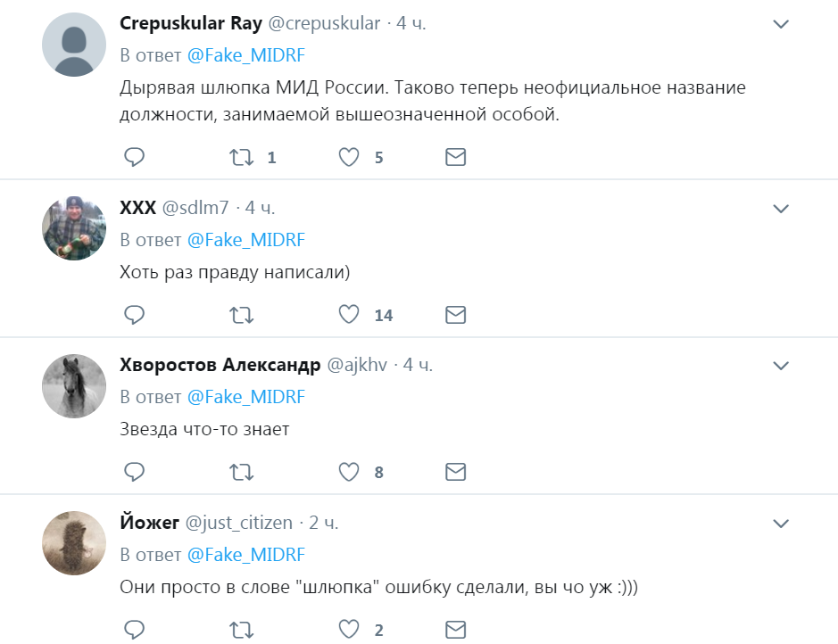Viewport: 838px width, 644px height.
Task: Click the message envelope on Йожег's tweet
Action: (x=455, y=629)
